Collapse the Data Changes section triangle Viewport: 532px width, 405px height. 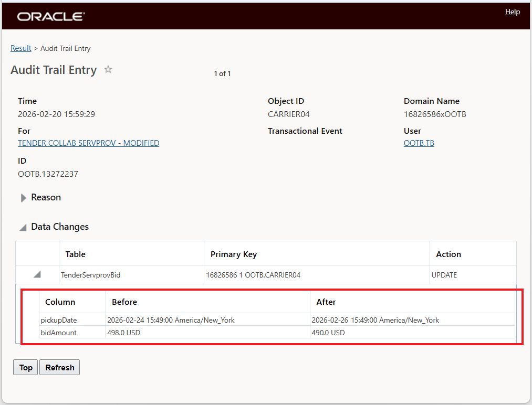[22, 227]
